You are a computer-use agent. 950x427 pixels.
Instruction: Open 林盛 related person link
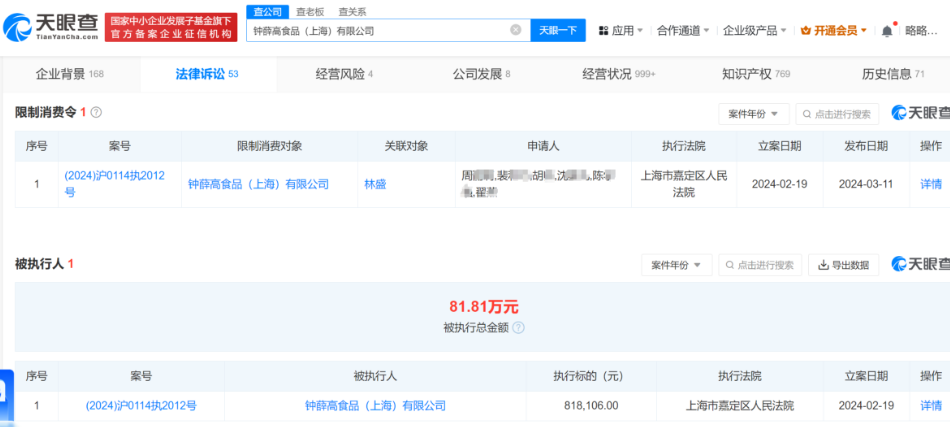(x=376, y=184)
